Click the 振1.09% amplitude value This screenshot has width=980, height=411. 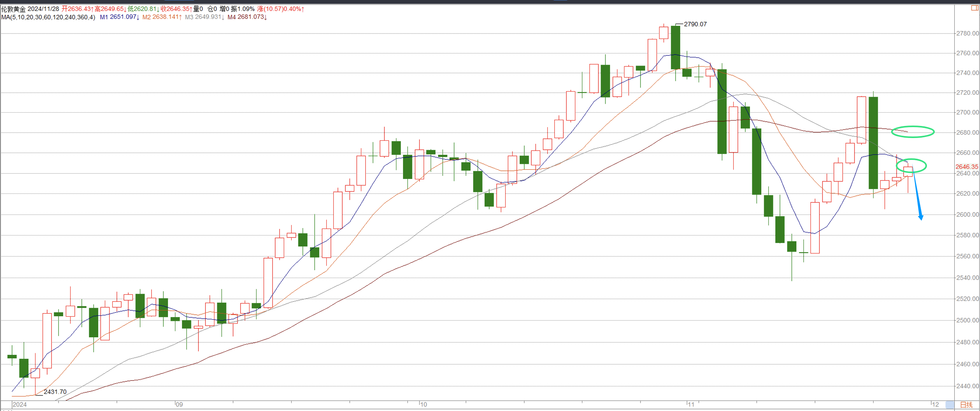click(243, 9)
